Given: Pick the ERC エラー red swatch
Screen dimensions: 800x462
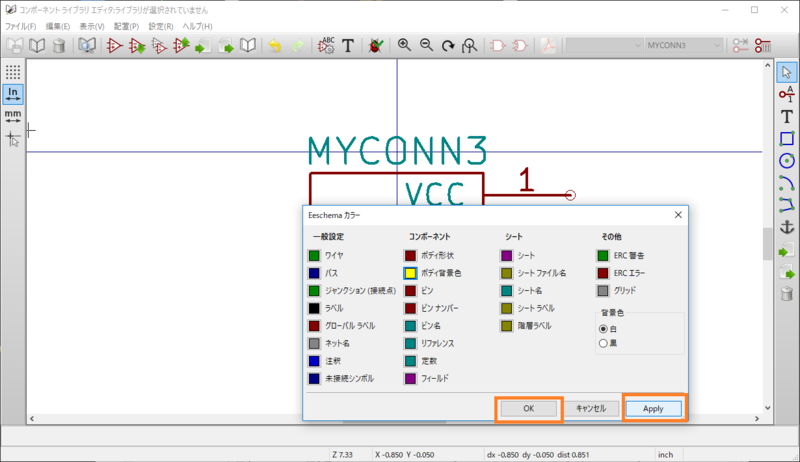Looking at the screenshot, I should pos(603,273).
